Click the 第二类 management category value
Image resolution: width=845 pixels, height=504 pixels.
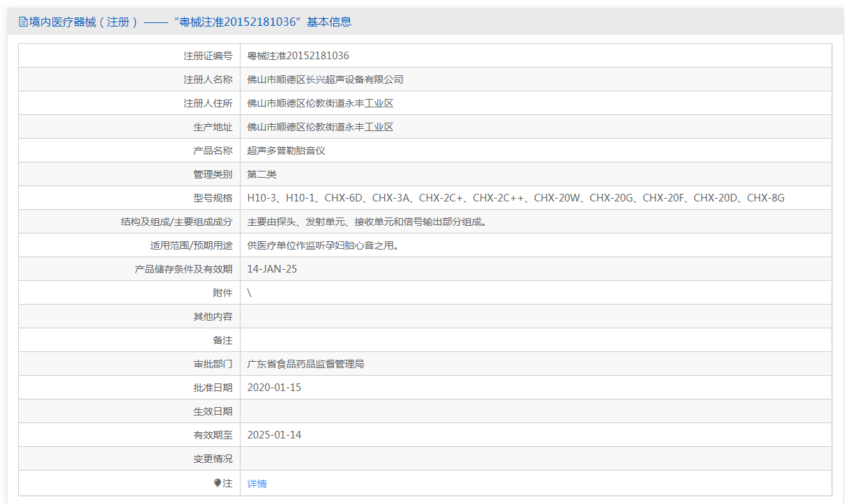262,174
